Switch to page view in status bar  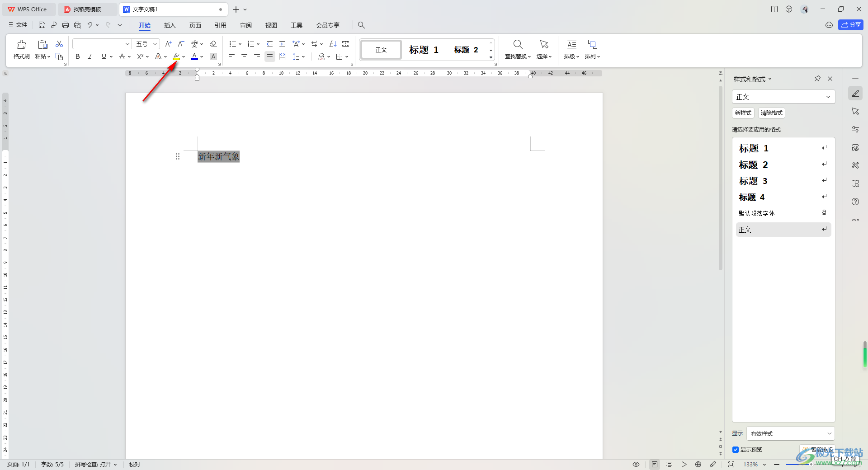coord(655,465)
